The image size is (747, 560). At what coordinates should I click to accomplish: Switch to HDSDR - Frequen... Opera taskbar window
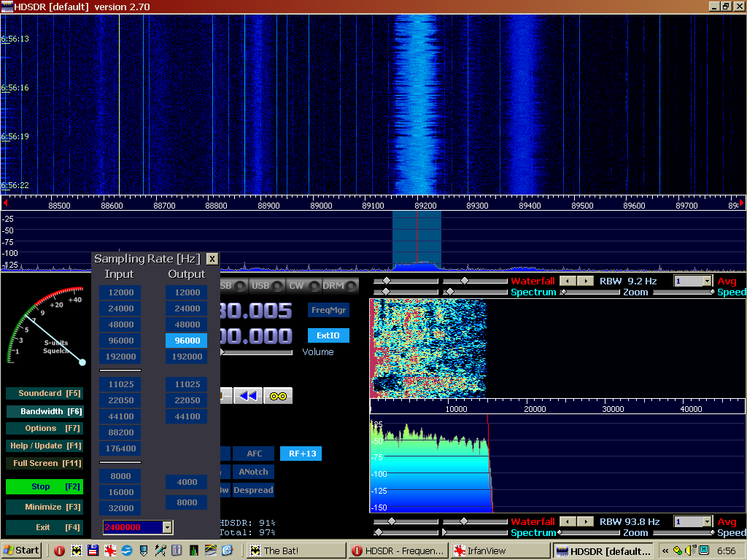398,551
